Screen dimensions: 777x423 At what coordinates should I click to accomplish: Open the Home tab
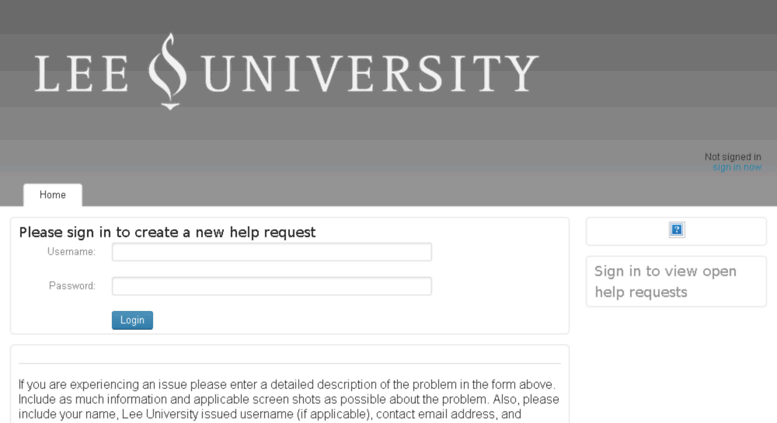click(53, 195)
